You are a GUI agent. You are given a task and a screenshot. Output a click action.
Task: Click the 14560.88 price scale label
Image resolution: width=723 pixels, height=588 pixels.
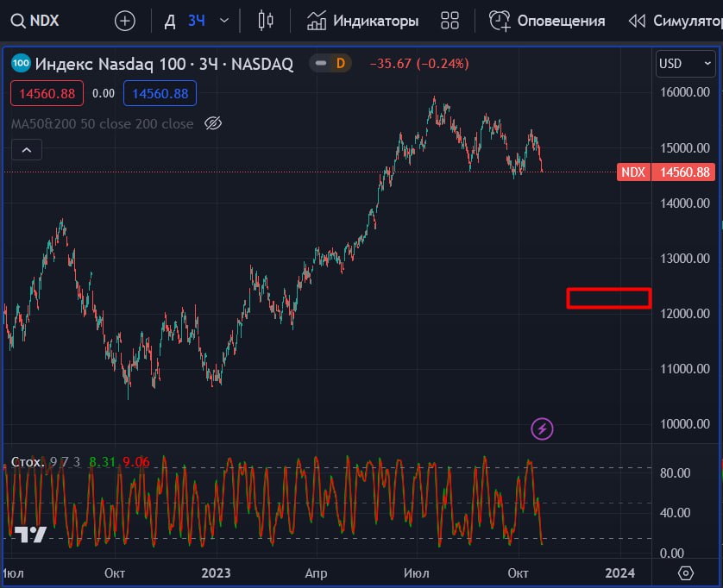tap(684, 172)
